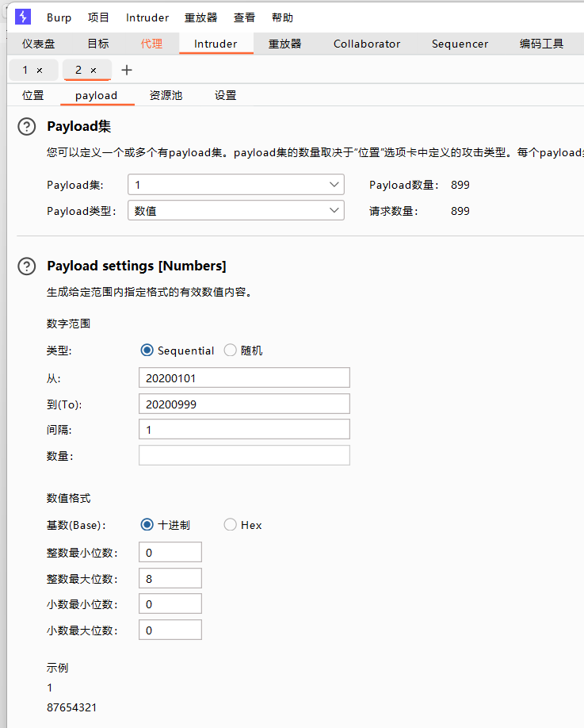Click the Payload数量 value 899
The image size is (584, 728).
coord(460,185)
